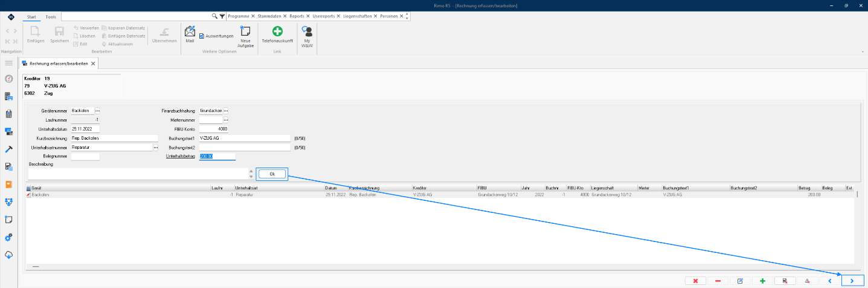Click the Unterhaltsbetrag field
The height and width of the screenshot is (288, 868).
pos(217,156)
